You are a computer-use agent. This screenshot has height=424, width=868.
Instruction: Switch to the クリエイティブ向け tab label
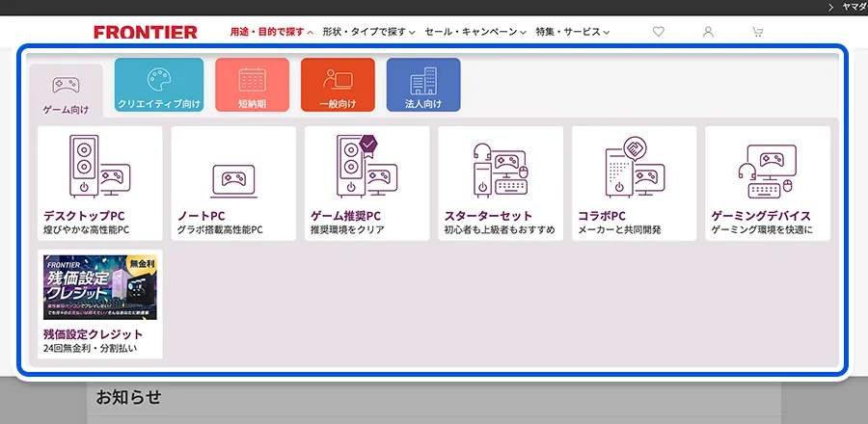[x=159, y=103]
